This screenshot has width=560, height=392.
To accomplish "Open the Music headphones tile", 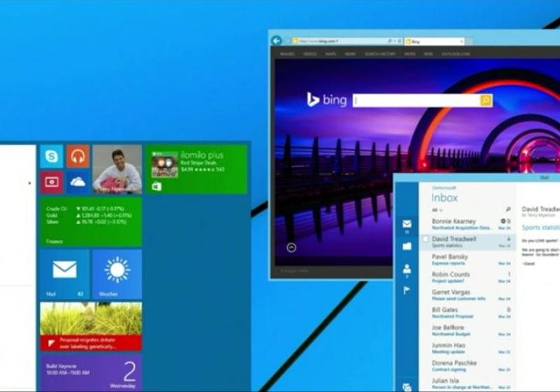I will tap(78, 156).
